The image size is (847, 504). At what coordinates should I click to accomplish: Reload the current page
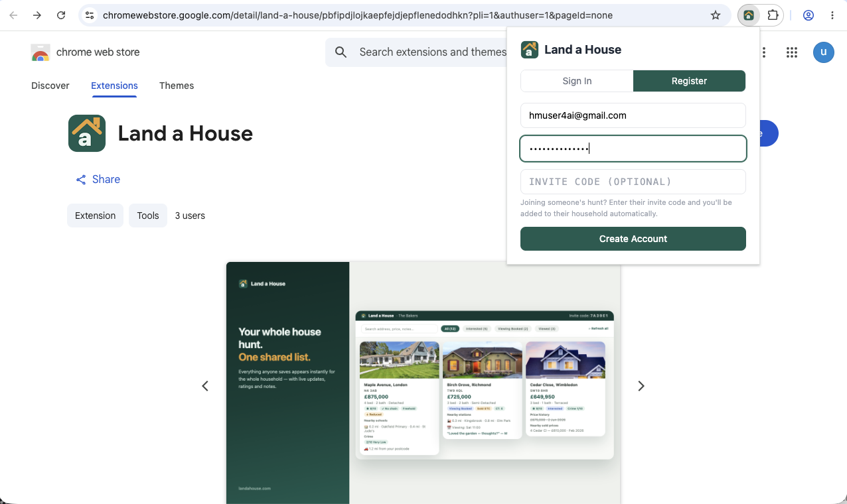click(61, 15)
